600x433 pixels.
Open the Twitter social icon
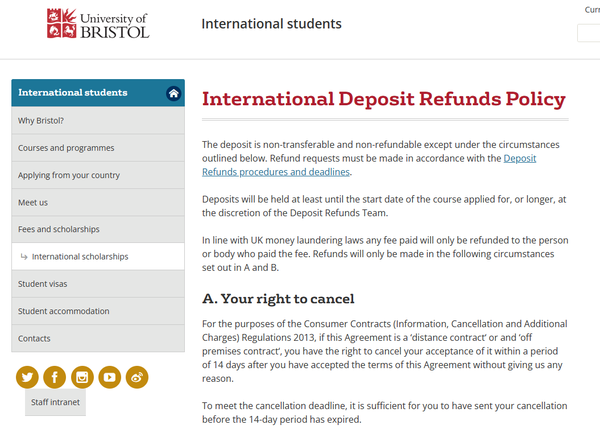(x=27, y=377)
